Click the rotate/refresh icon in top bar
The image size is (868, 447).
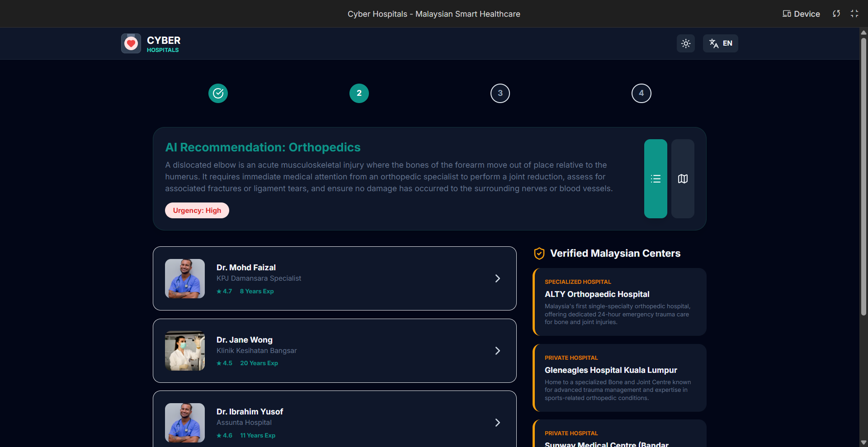[836, 14]
